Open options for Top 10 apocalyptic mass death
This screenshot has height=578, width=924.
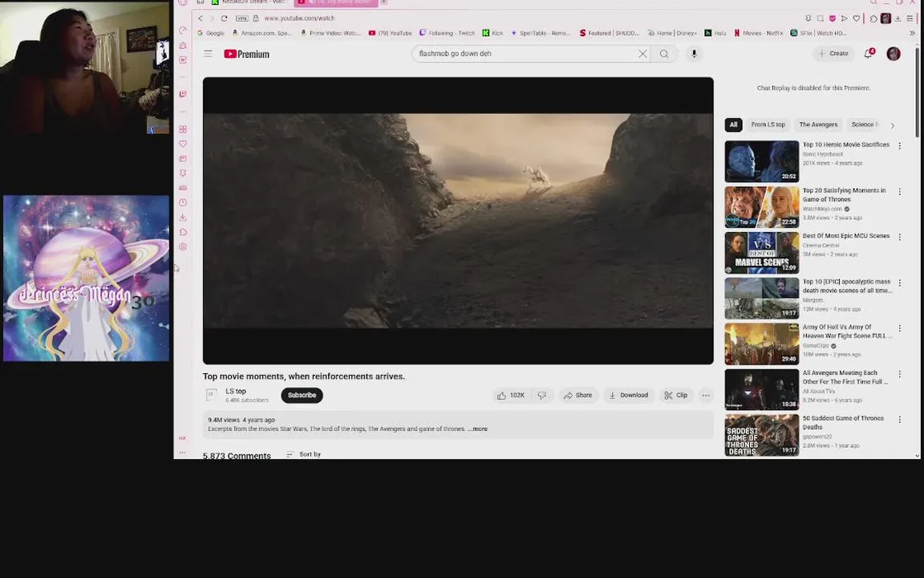pos(899,283)
